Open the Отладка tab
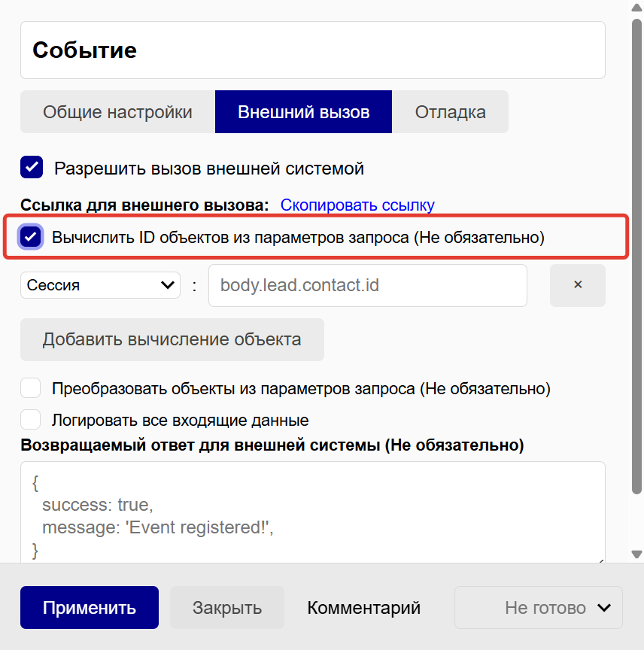The image size is (644, 650). [450, 112]
